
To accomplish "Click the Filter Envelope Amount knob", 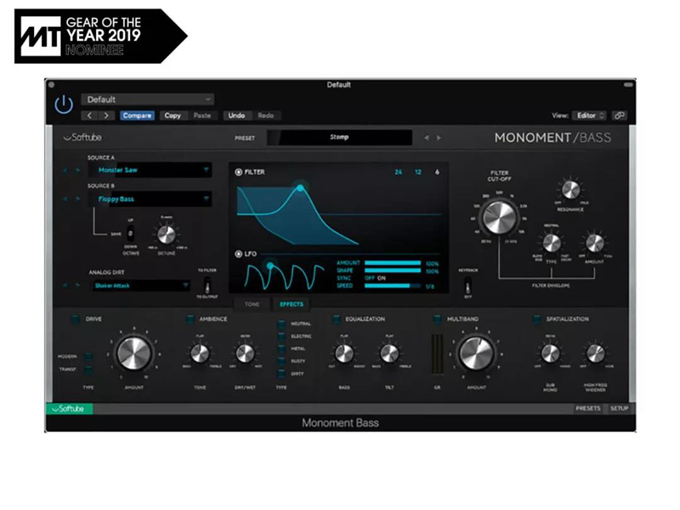I will coord(595,243).
